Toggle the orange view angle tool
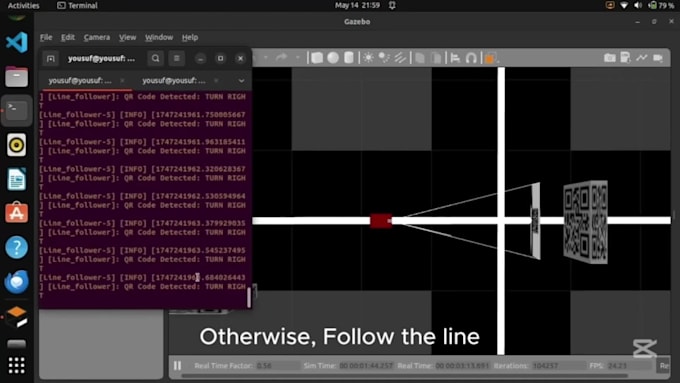This screenshot has width=680, height=383. click(490, 58)
